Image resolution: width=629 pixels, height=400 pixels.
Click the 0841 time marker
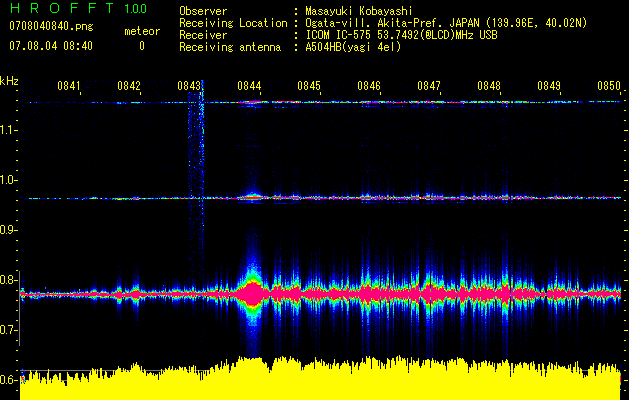point(69,87)
